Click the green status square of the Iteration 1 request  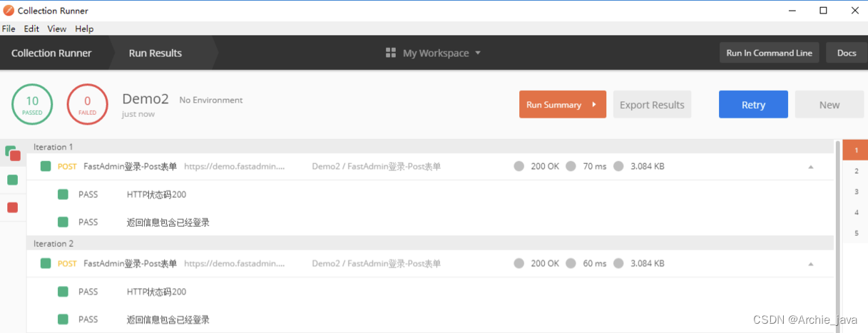click(46, 166)
